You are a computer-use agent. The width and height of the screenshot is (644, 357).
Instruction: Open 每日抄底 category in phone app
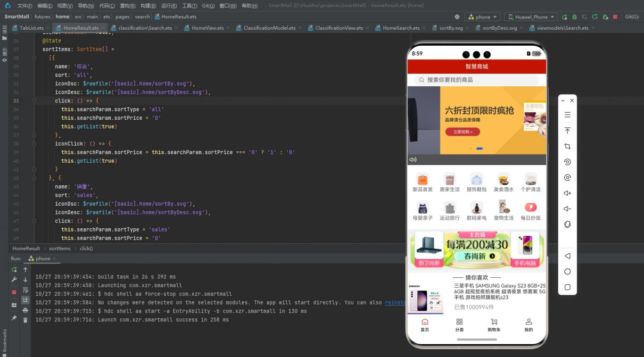530,211
